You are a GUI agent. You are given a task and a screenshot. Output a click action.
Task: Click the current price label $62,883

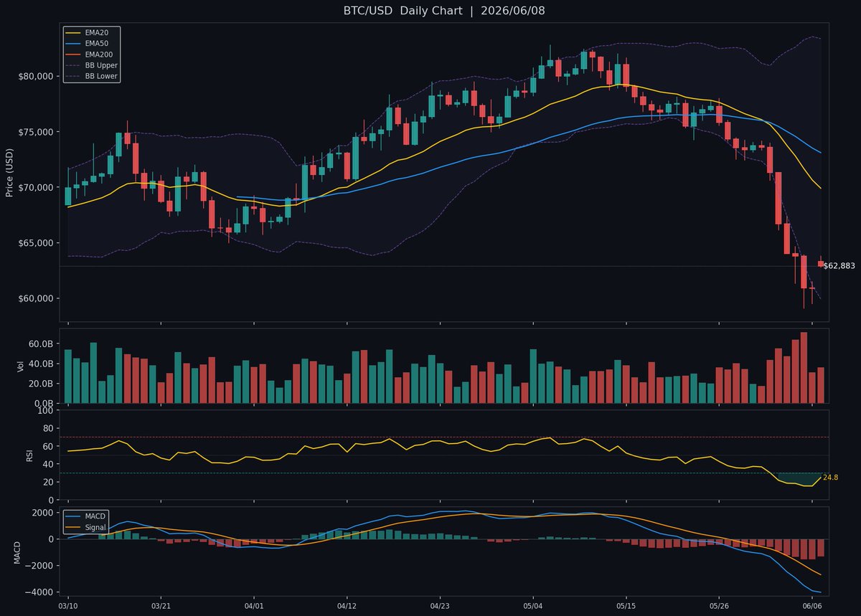[839, 266]
